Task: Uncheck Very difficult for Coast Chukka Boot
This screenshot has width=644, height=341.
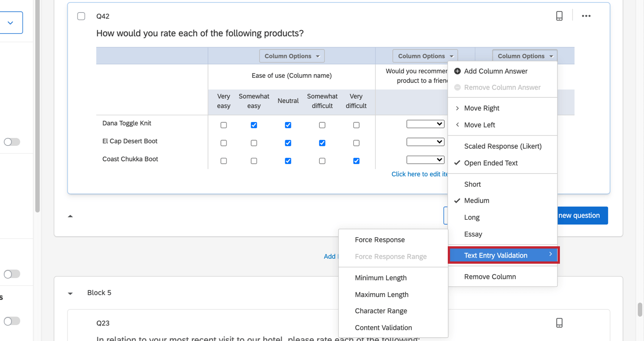Action: pos(356,161)
